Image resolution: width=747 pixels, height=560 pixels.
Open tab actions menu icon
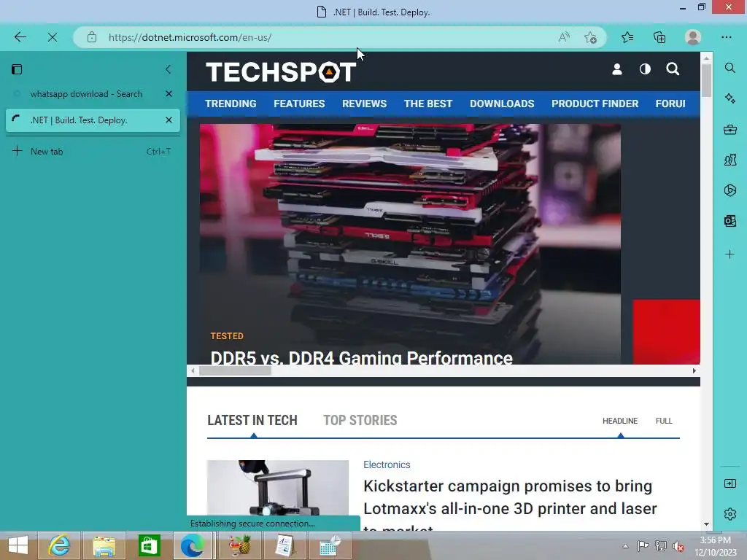click(17, 69)
